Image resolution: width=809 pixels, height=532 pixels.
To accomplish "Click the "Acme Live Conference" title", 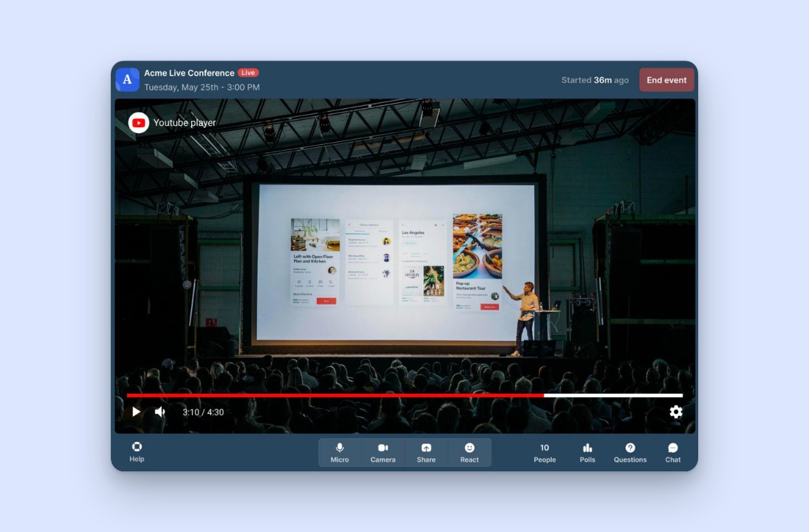I will tap(189, 73).
